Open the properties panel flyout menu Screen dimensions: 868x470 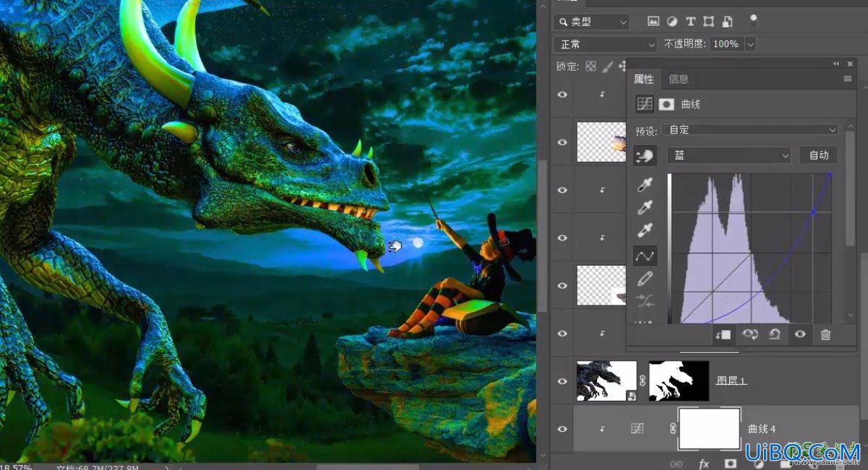click(848, 79)
